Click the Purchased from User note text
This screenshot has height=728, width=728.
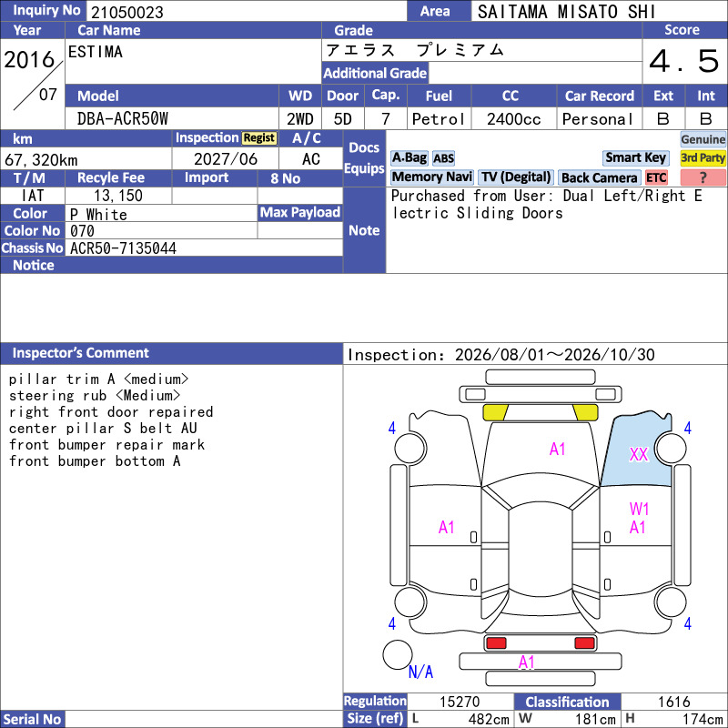[x=546, y=204]
